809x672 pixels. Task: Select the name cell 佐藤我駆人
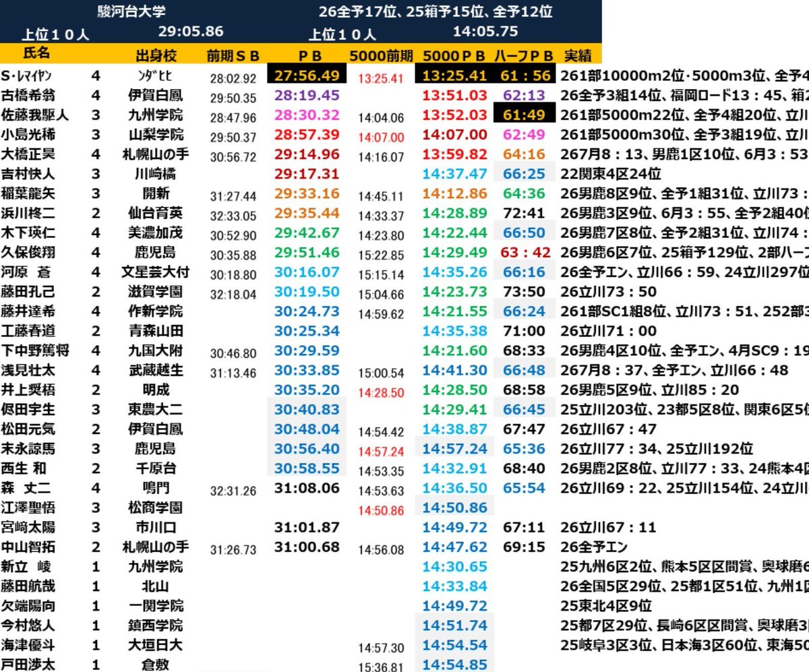pyautogui.click(x=35, y=115)
